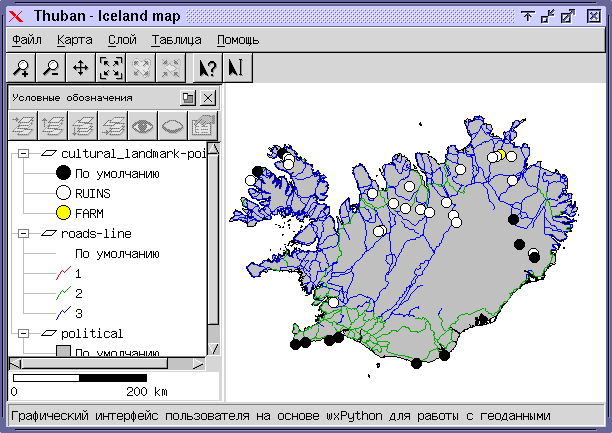Image resolution: width=612 pixels, height=433 pixels.
Task: Select the FARM legend entry
Action: [x=89, y=214]
